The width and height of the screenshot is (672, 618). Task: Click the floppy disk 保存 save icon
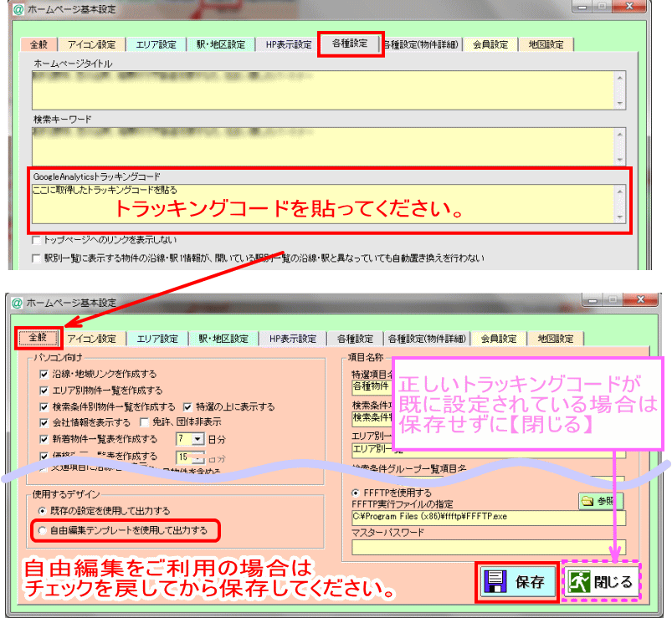tap(495, 581)
